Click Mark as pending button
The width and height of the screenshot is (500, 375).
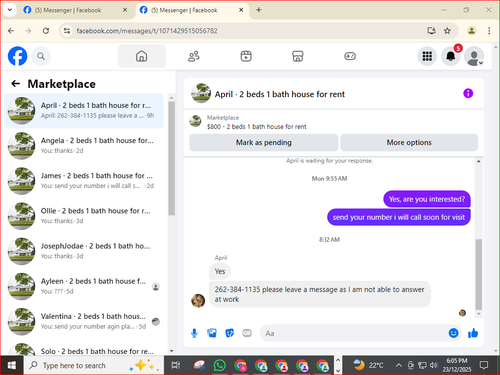point(264,143)
